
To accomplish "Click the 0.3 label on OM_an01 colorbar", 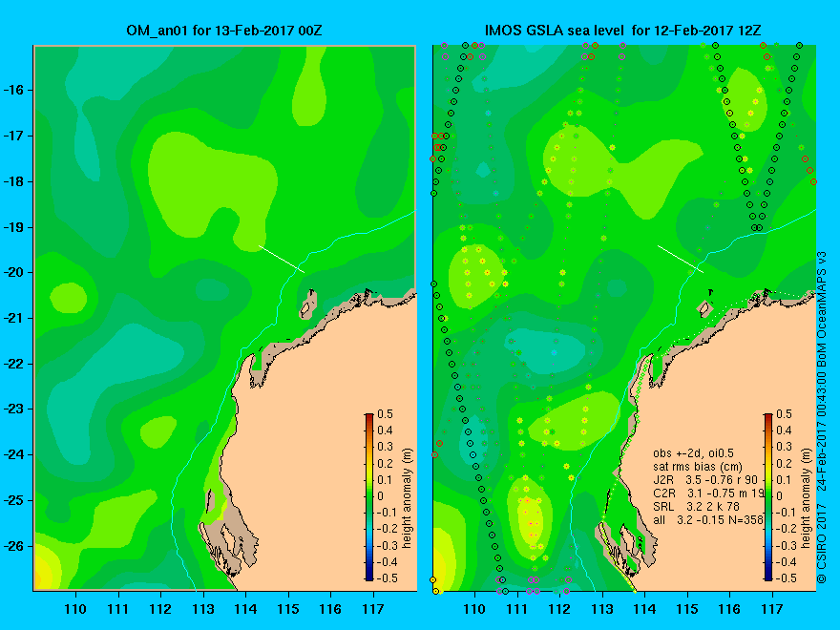I will pyautogui.click(x=386, y=447).
